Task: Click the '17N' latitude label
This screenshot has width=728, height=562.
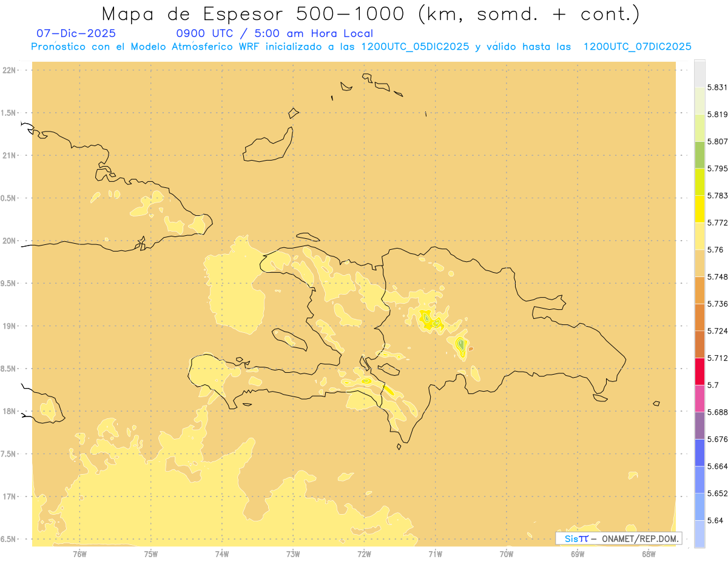Action: point(9,497)
